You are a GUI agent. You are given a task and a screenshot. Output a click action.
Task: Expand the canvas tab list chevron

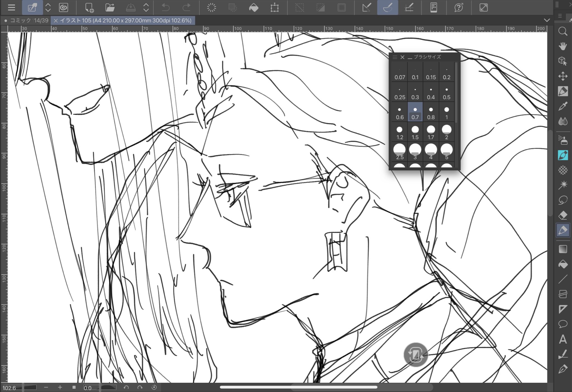pos(547,20)
